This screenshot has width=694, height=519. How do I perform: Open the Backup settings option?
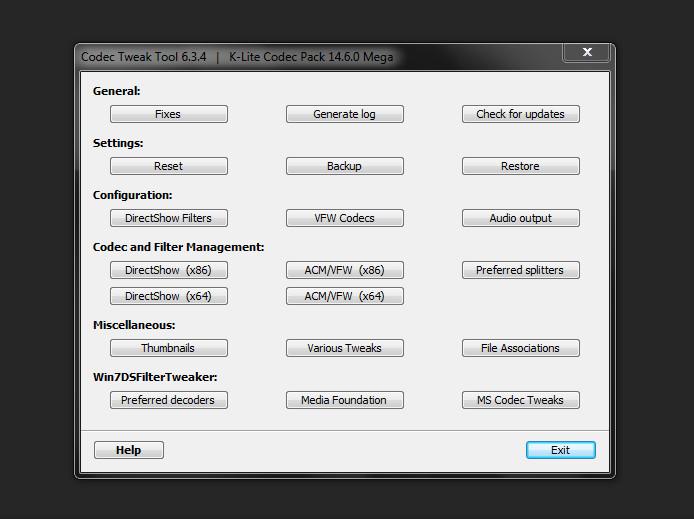(344, 166)
